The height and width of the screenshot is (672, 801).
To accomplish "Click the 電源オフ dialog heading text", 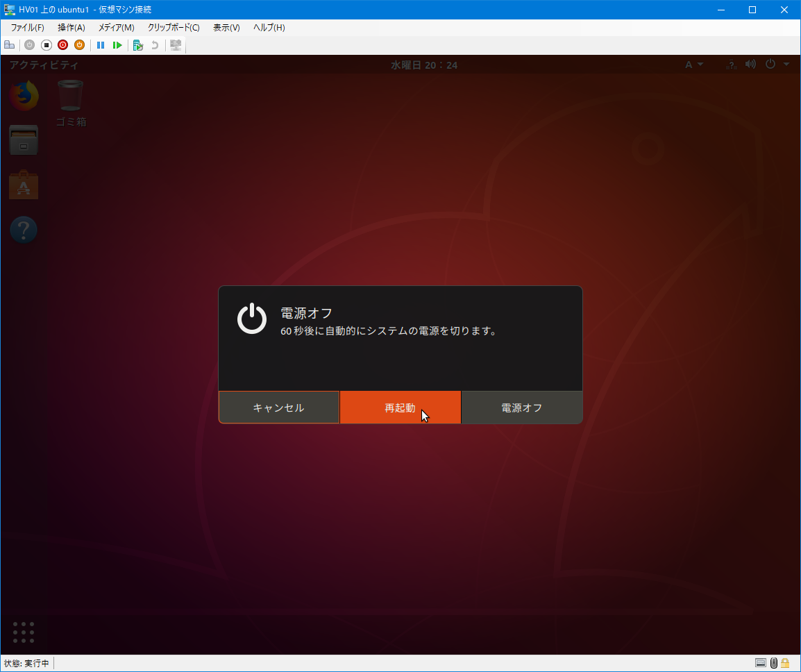I will point(307,313).
